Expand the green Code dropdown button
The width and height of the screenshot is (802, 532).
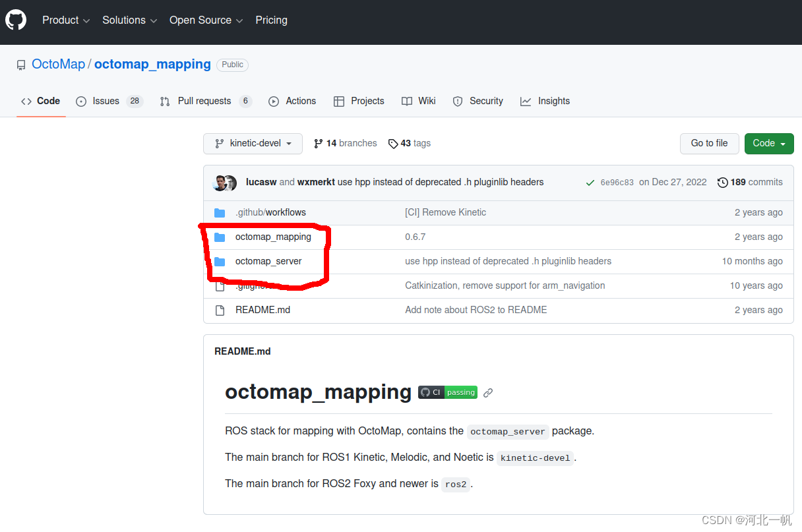(768, 144)
